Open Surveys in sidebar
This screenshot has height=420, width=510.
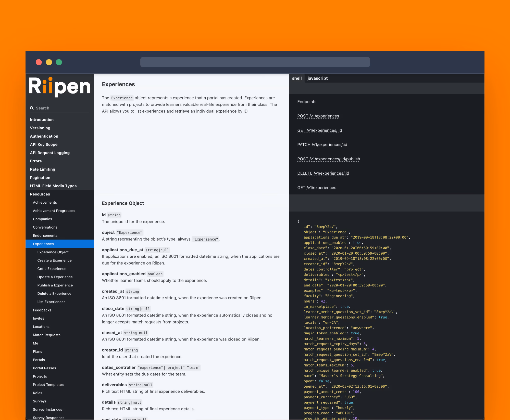coord(40,401)
